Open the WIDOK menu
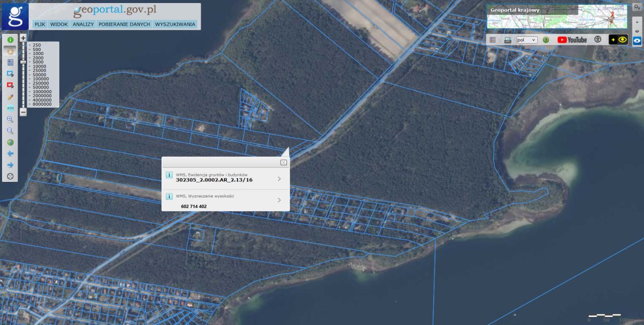The width and height of the screenshot is (644, 325). [59, 24]
